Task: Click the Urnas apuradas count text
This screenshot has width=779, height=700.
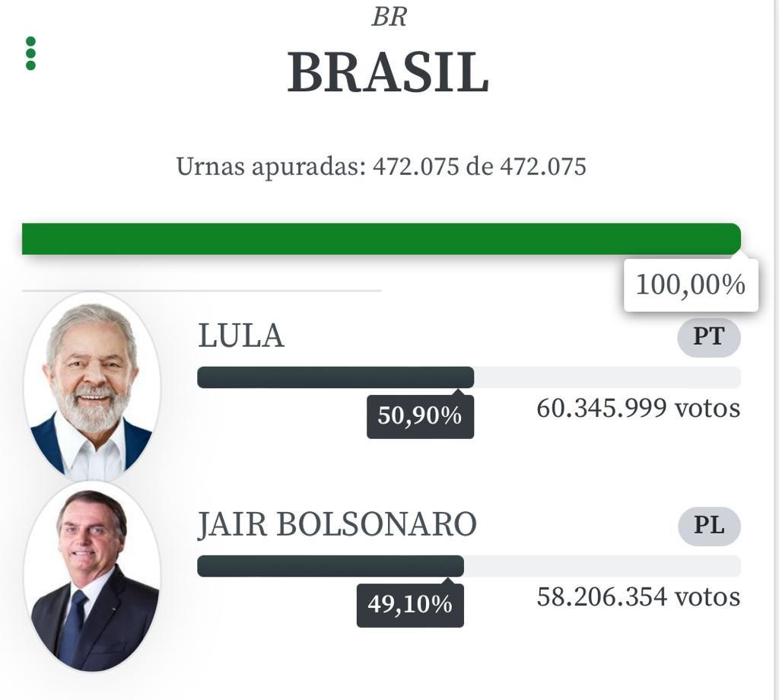Action: (382, 167)
